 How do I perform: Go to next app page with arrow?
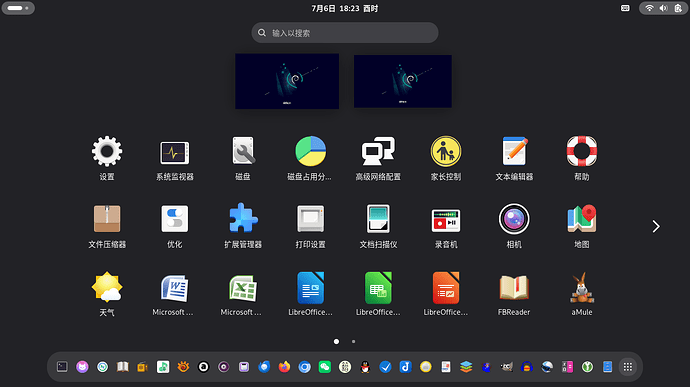pos(656,226)
